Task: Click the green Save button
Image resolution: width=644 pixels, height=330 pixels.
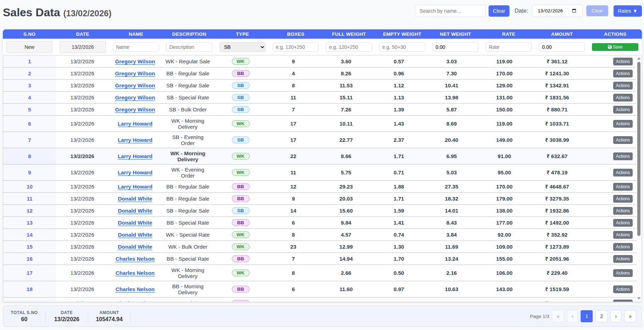Action: coord(615,47)
